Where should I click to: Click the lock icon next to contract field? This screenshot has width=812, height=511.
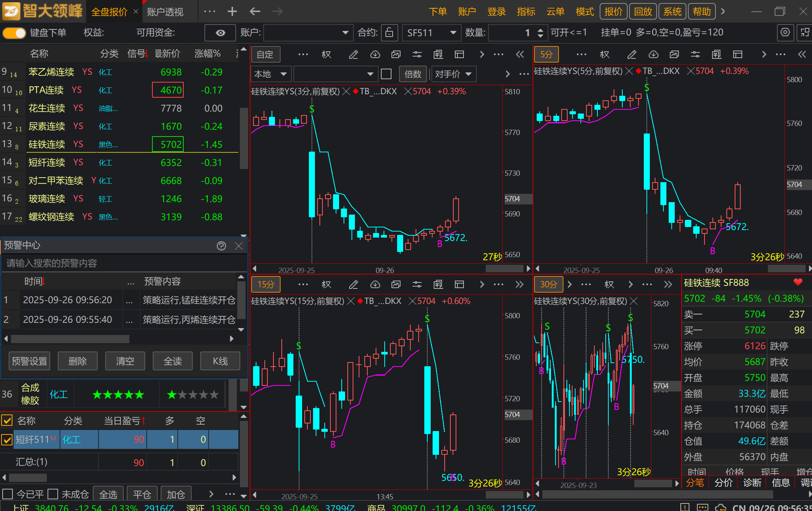(389, 33)
